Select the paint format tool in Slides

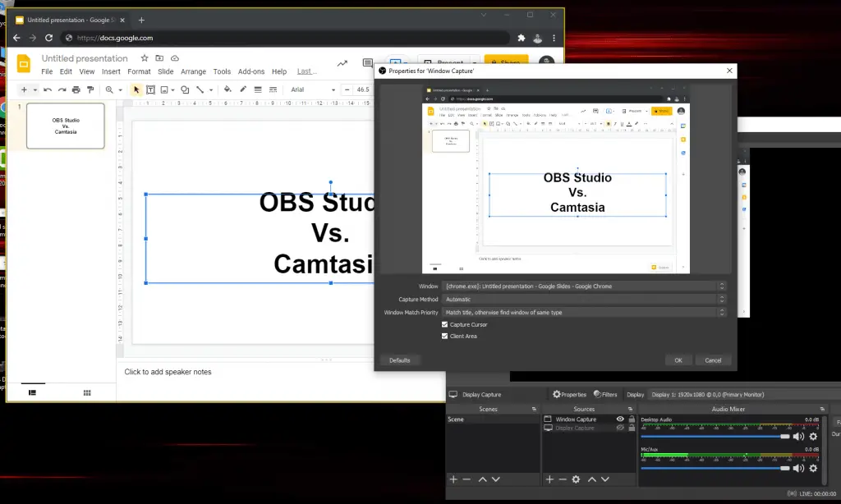[x=90, y=89]
